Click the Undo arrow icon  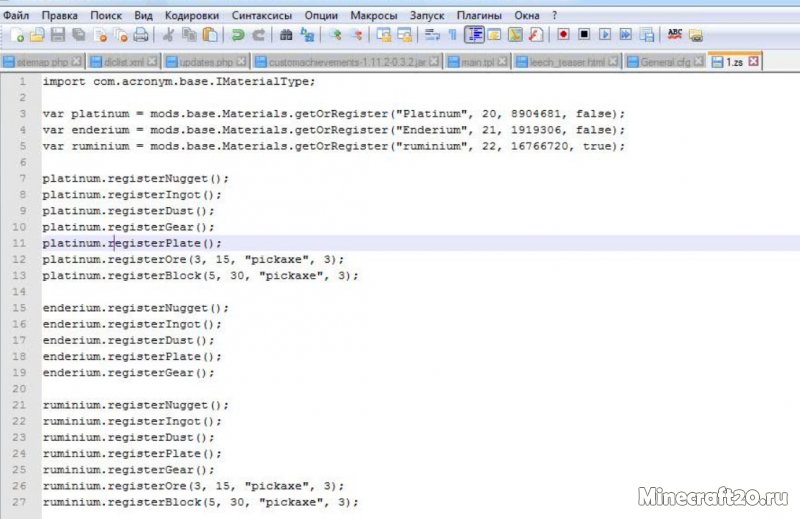pyautogui.click(x=238, y=35)
